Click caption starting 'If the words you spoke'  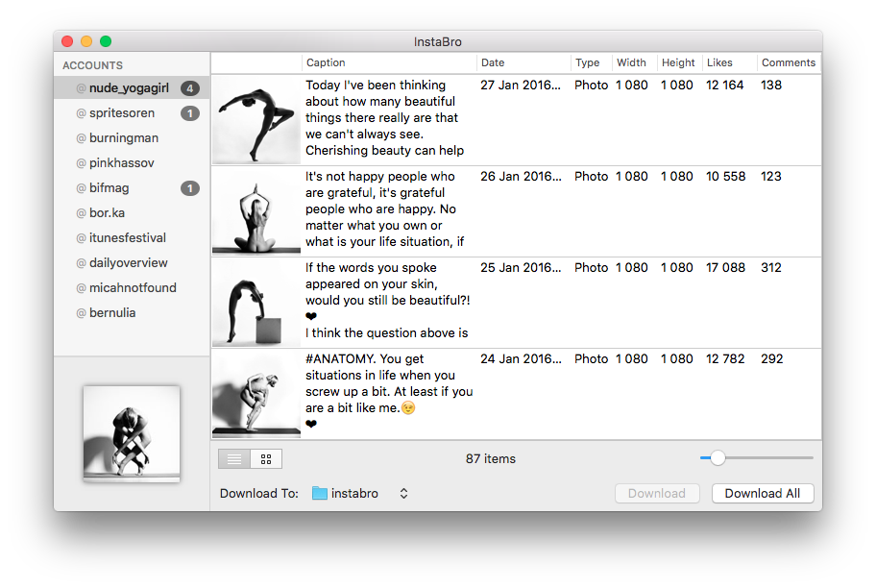click(388, 300)
